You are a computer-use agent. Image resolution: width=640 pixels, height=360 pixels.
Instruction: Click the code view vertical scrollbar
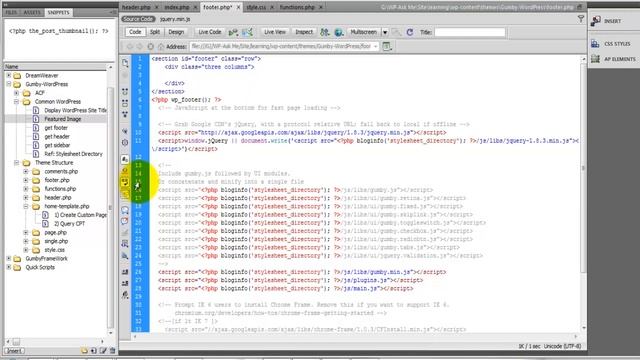[x=583, y=167]
